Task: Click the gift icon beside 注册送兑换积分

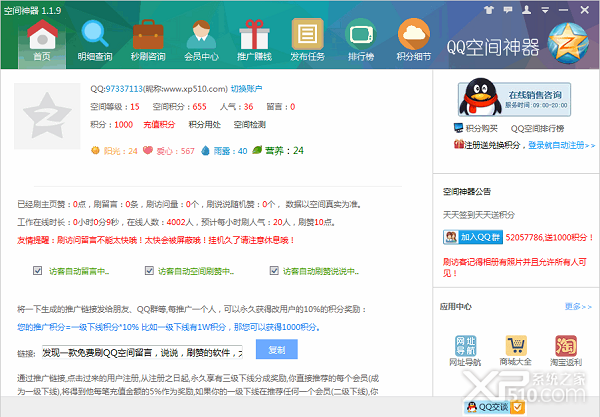Action: point(458,145)
